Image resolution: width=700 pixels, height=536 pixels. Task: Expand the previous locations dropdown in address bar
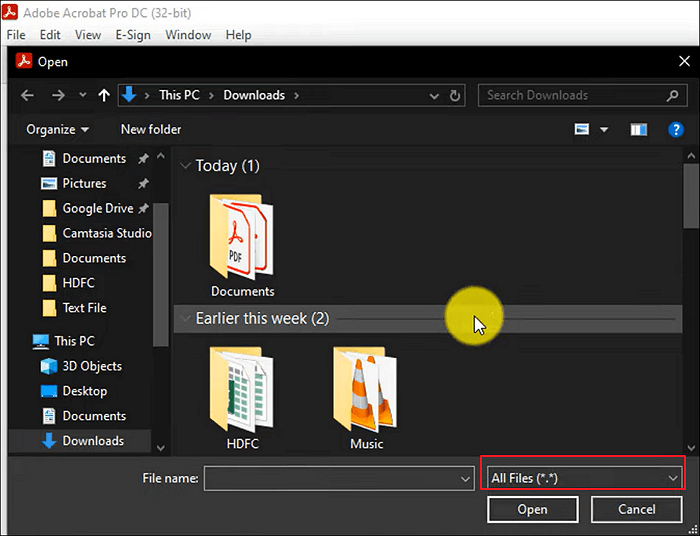tap(433, 96)
